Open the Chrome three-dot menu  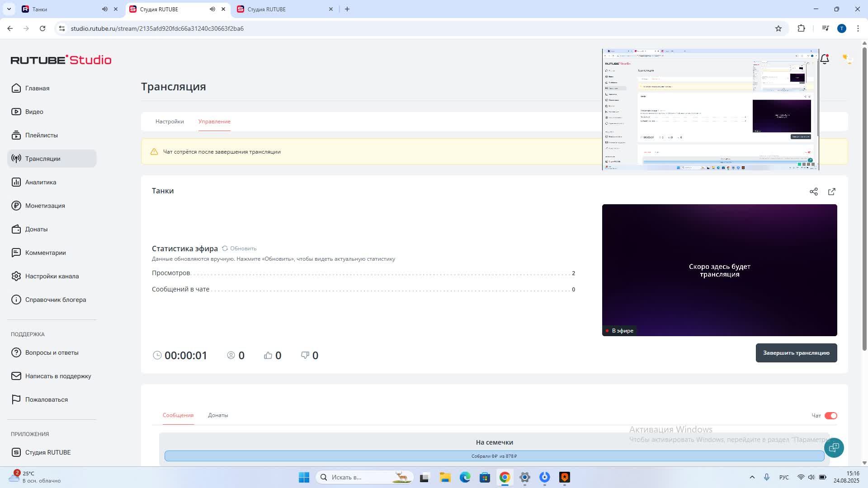[x=858, y=28]
